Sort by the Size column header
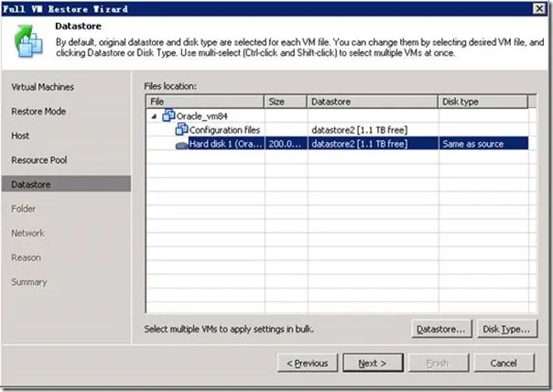Image resolution: width=553 pixels, height=392 pixels. pyautogui.click(x=286, y=102)
